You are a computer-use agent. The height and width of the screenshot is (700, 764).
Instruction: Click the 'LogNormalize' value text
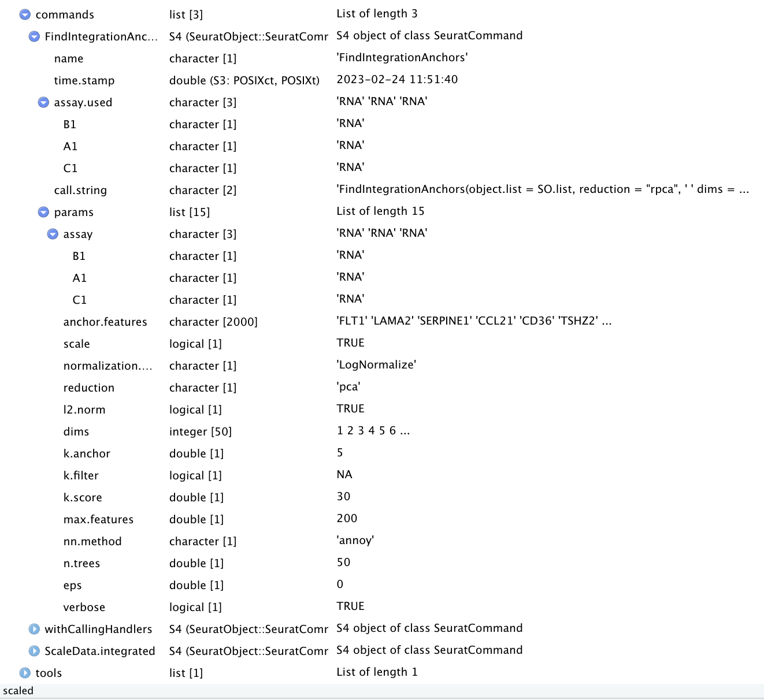coord(376,364)
